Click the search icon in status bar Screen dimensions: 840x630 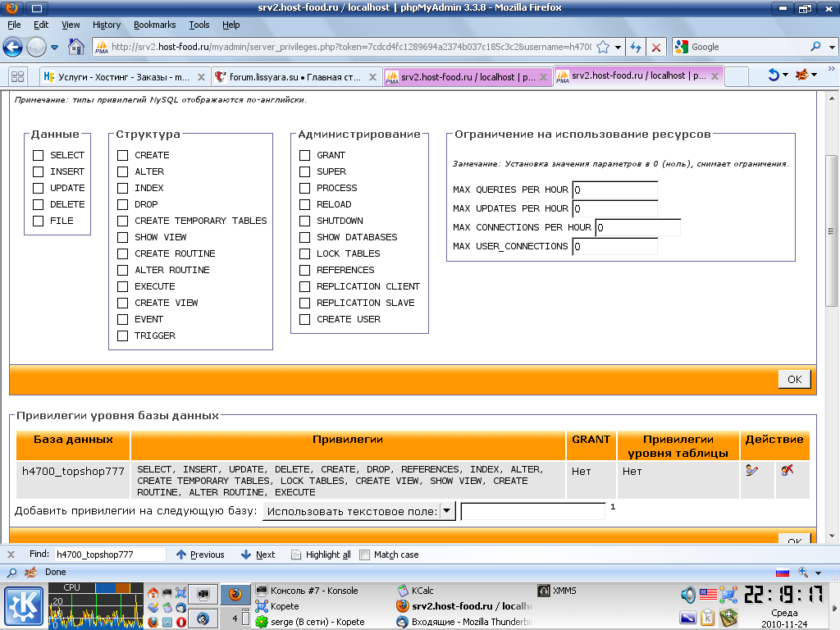tap(11, 572)
